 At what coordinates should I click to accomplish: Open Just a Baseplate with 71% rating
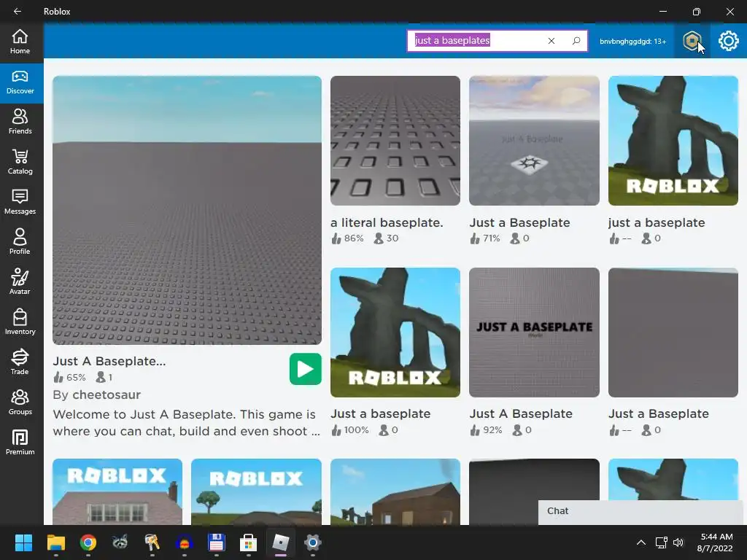pyautogui.click(x=534, y=141)
